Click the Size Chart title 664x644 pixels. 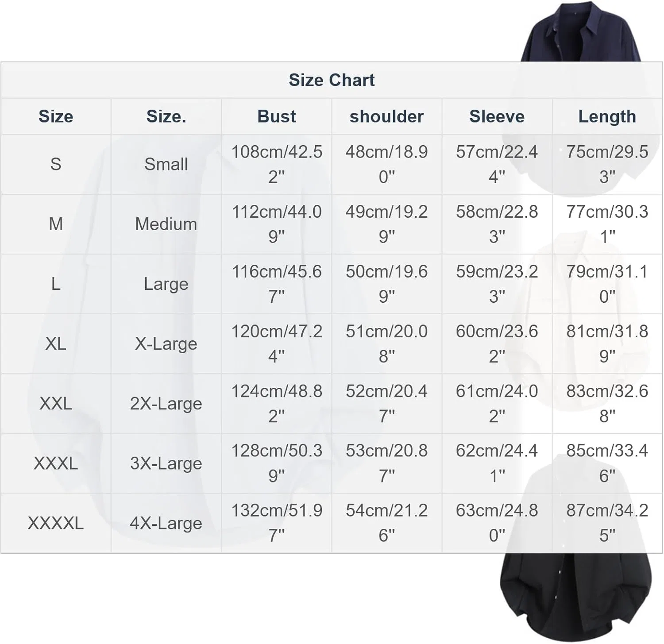click(x=332, y=80)
